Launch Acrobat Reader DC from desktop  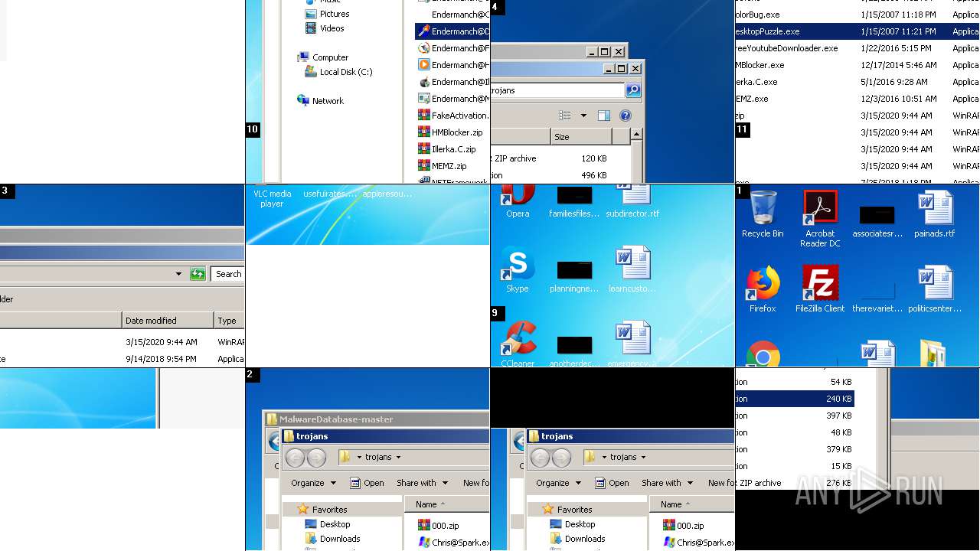click(x=820, y=219)
